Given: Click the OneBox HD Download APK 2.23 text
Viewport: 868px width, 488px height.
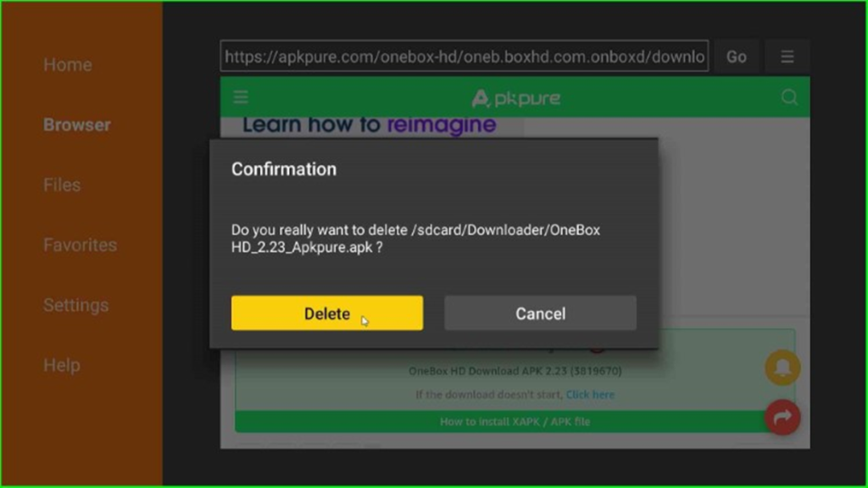Looking at the screenshot, I should (x=515, y=371).
